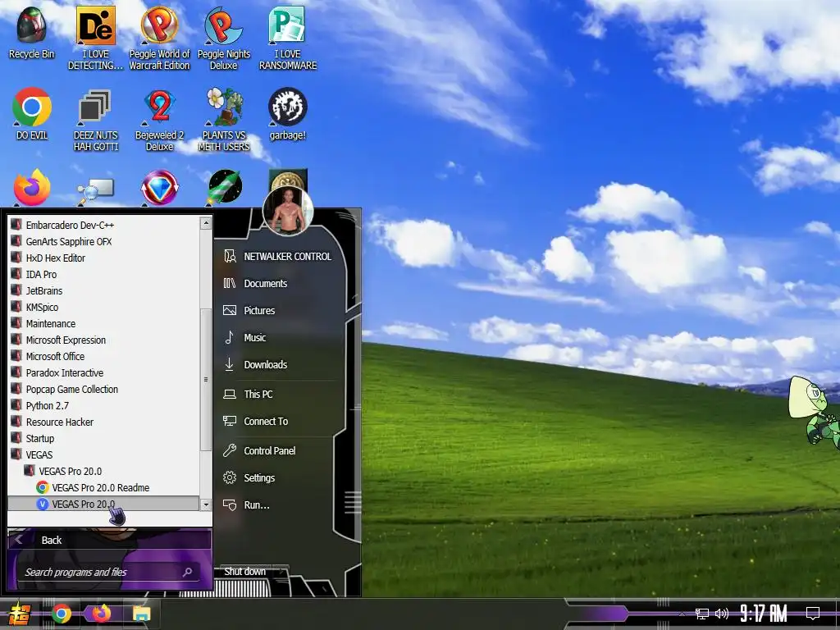
Task: Open Pictures from the start menu
Action: (279, 311)
